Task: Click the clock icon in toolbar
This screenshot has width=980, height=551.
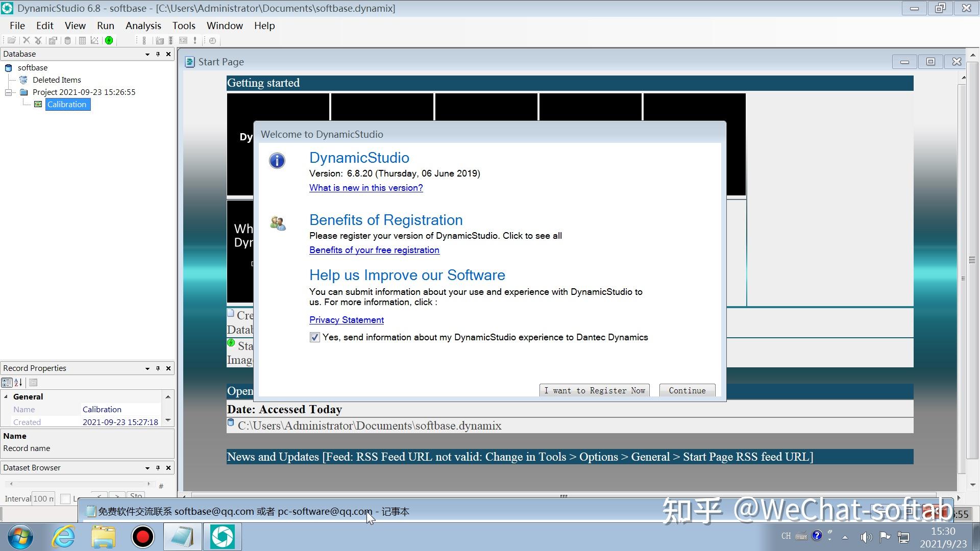Action: pos(213,40)
